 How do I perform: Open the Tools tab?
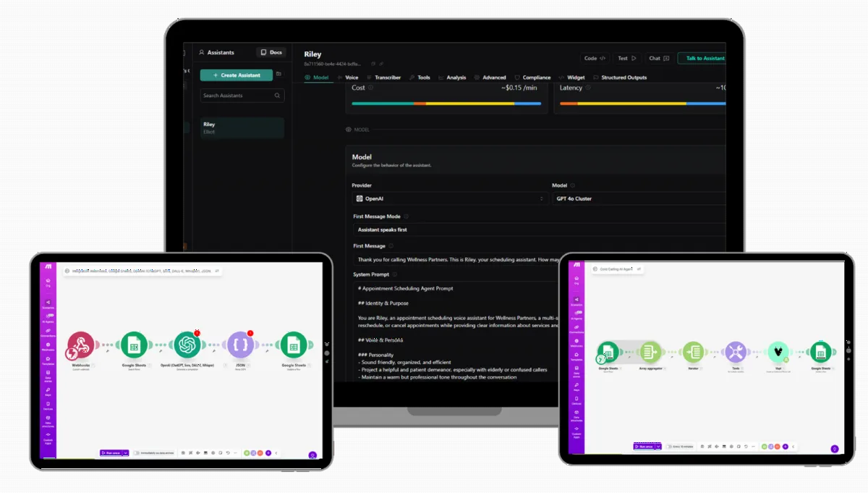420,77
